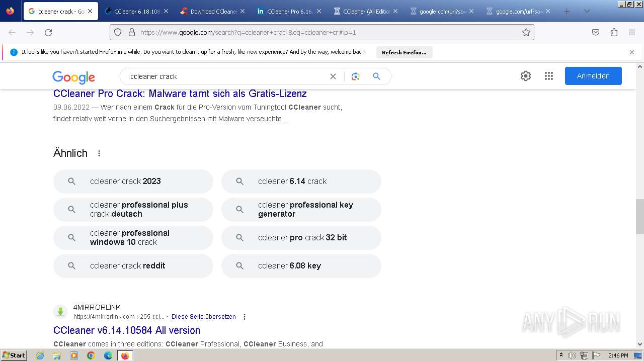The width and height of the screenshot is (644, 362).
Task: Search by image with Google Lens icon
Action: click(356, 76)
